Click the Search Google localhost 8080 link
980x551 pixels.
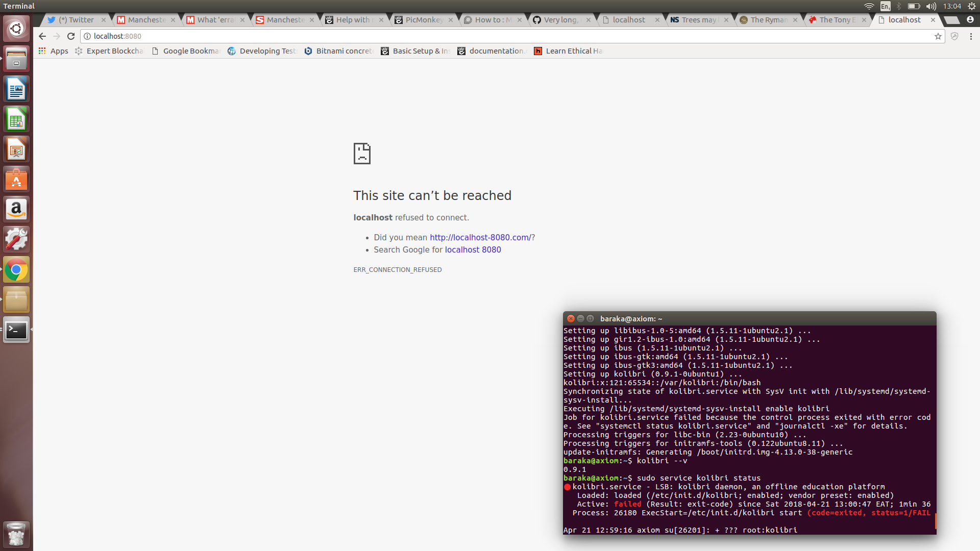coord(473,249)
